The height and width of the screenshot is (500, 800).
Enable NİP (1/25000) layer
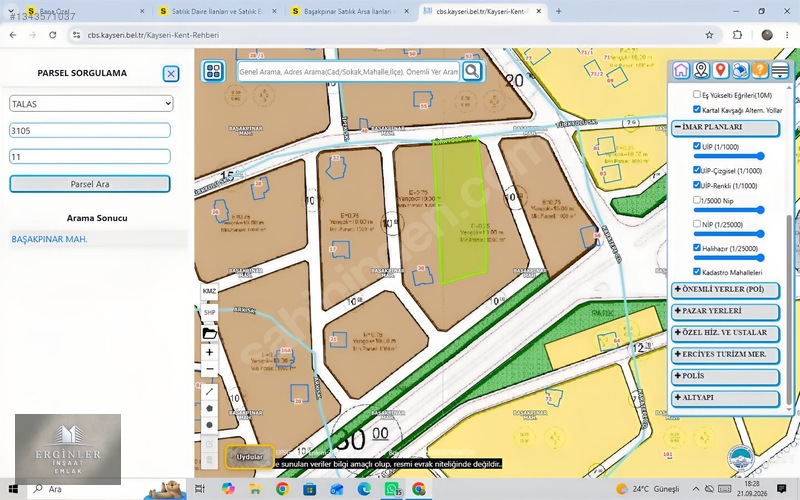coord(696,223)
